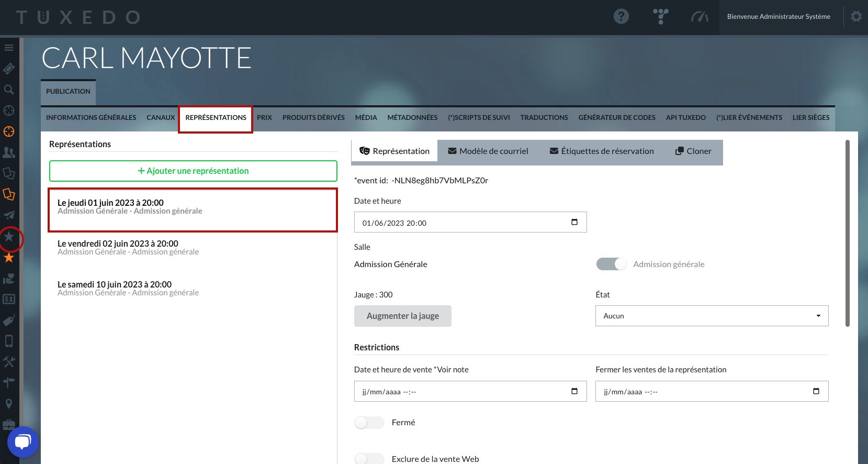Click the grey star sidebar icon
This screenshot has height=464, width=868.
9,237
